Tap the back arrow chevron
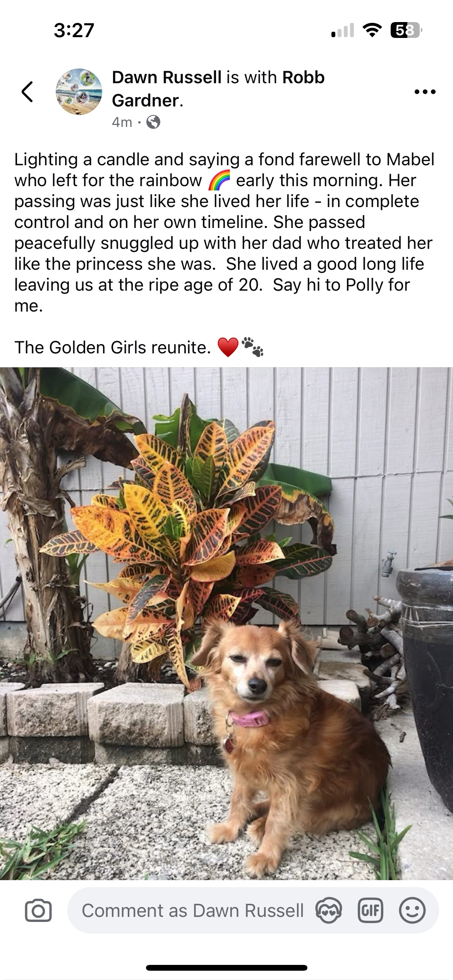Viewport: 453px width, 980px height. click(x=27, y=92)
